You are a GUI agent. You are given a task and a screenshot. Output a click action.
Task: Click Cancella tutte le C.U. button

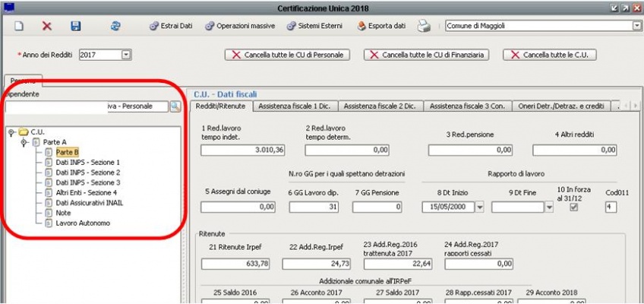click(550, 55)
